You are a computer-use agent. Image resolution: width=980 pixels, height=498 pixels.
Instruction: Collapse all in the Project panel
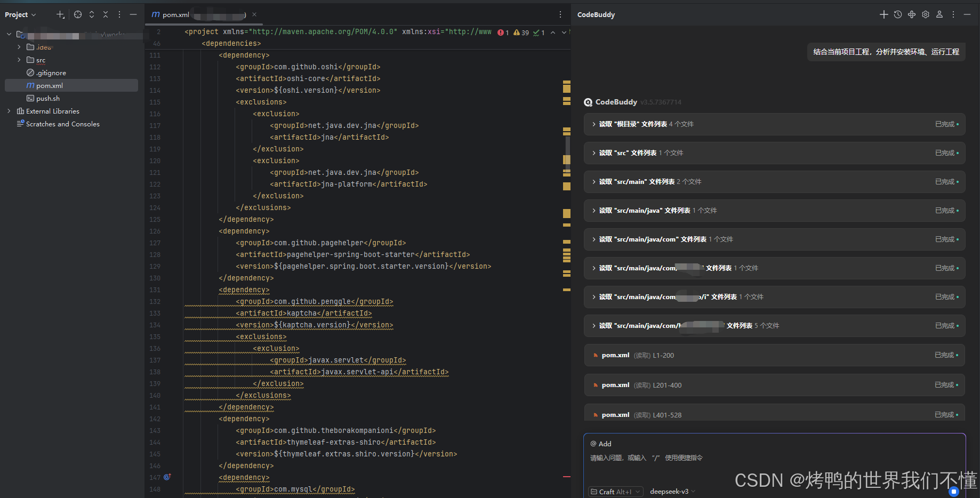(106, 15)
